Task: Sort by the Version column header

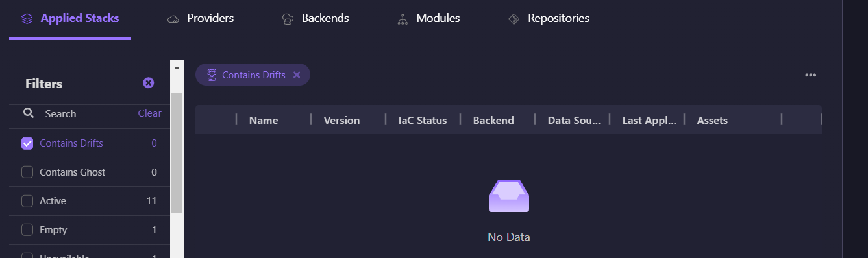Action: pos(341,120)
